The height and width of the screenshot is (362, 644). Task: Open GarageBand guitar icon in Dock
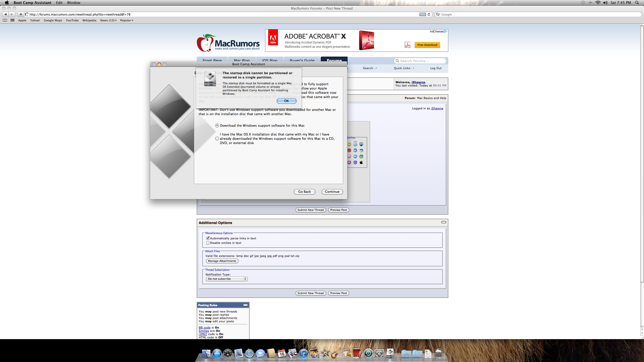click(336, 353)
